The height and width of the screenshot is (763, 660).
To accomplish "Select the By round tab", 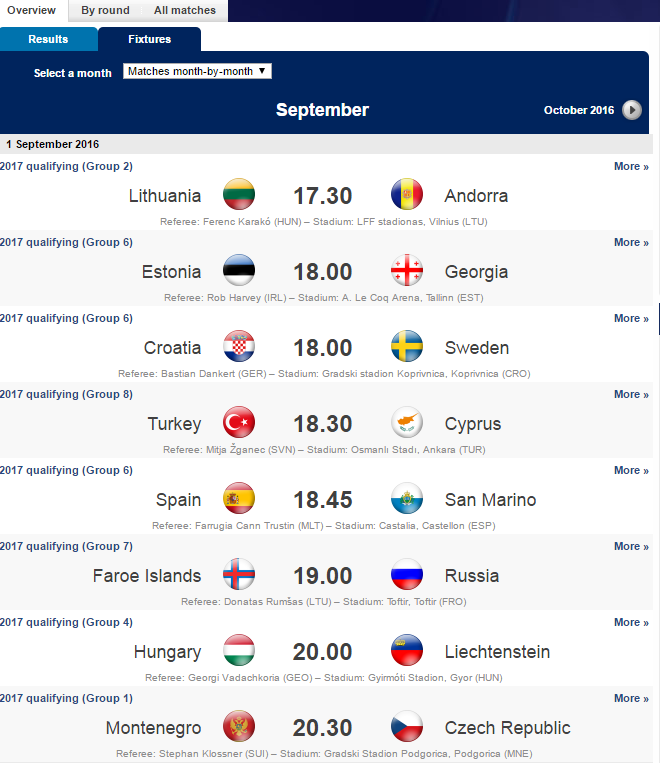I will tap(105, 11).
